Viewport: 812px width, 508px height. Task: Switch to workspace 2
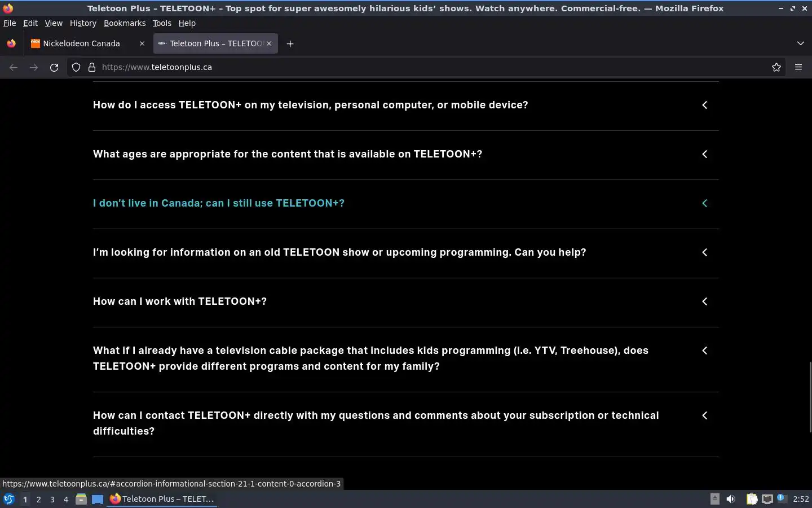[38, 500]
